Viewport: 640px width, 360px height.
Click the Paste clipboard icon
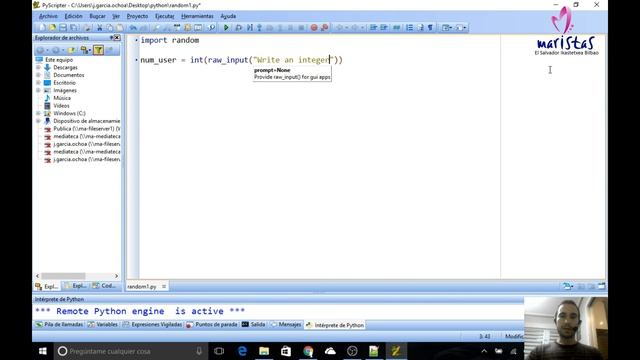tap(120, 28)
